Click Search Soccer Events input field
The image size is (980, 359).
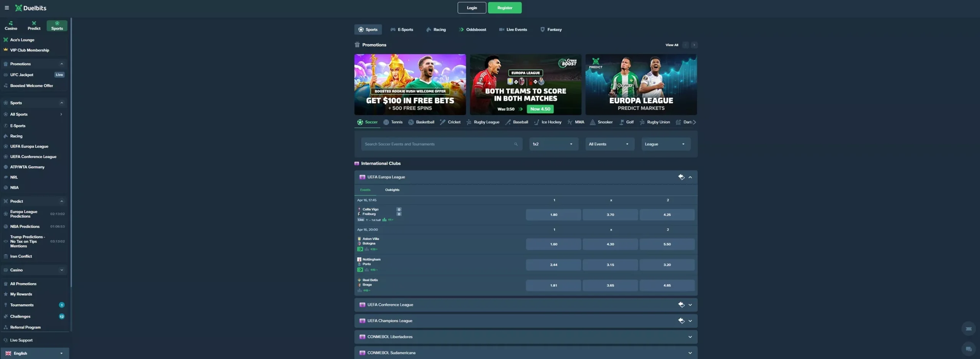click(442, 144)
